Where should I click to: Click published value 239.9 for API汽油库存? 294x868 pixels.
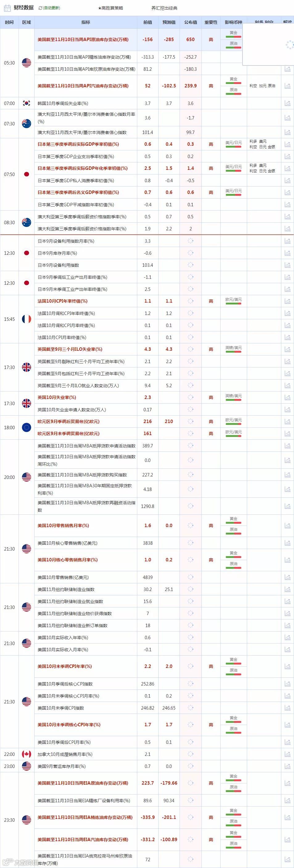pyautogui.click(x=191, y=86)
